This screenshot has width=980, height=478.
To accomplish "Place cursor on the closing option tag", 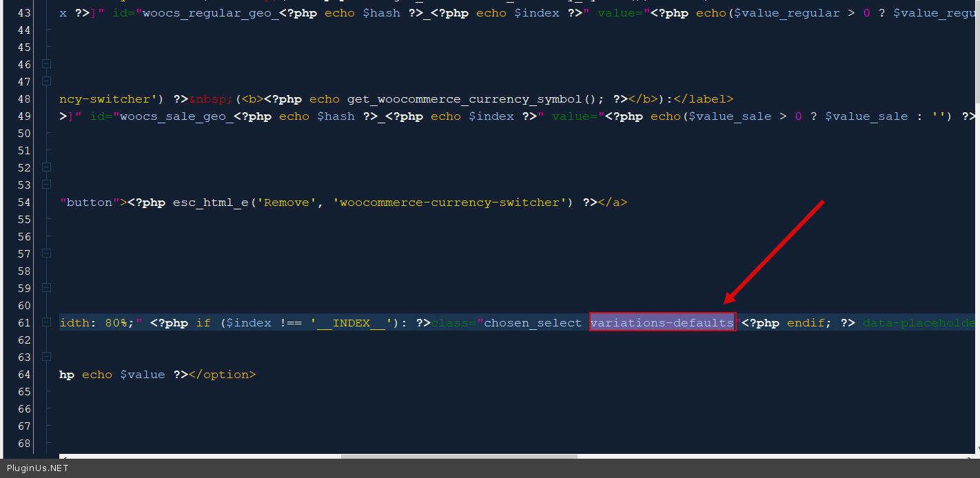I will click(222, 374).
